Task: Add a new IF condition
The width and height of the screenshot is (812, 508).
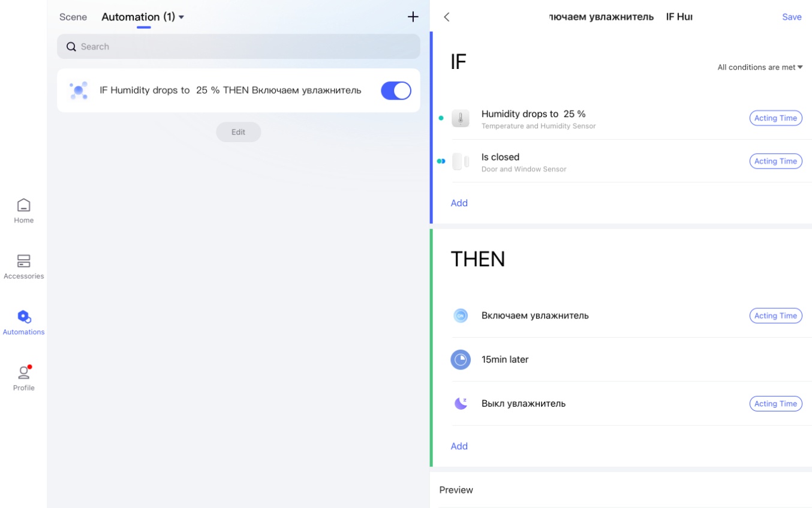Action: point(459,203)
